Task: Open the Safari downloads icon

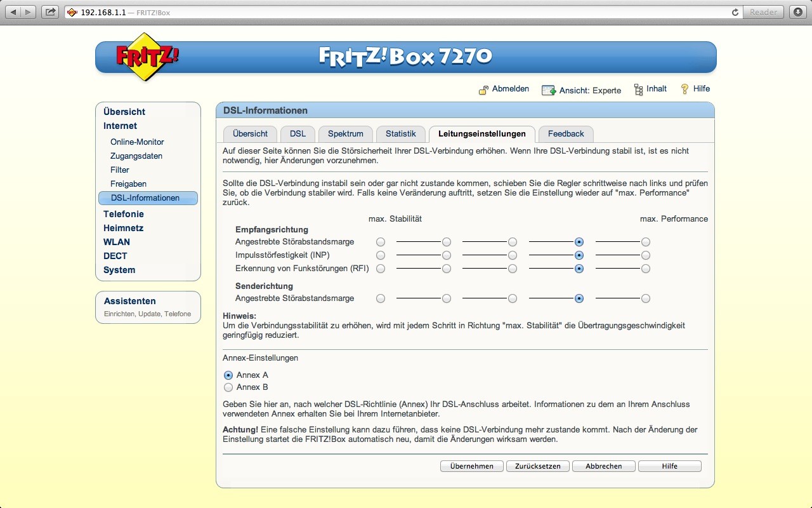Action: [x=798, y=12]
